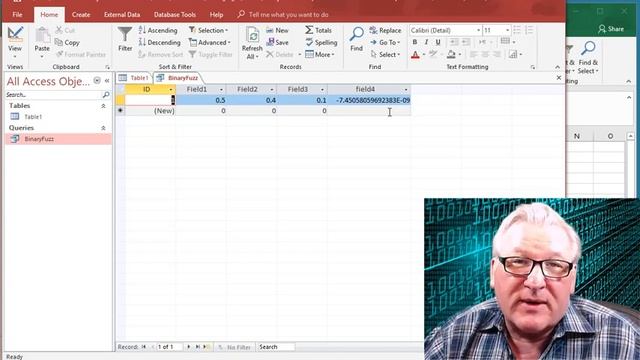This screenshot has height=360, width=640.
Task: Select the field4 cell value -7.45058059692383E-09
Action: click(x=369, y=100)
